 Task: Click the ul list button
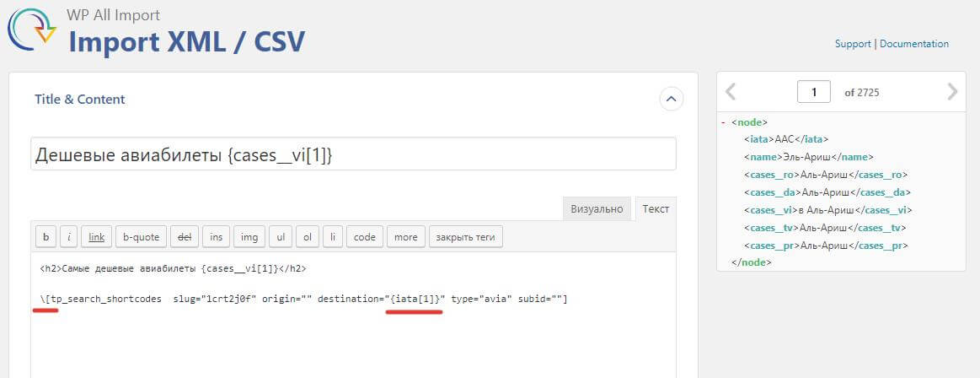pos(281,237)
